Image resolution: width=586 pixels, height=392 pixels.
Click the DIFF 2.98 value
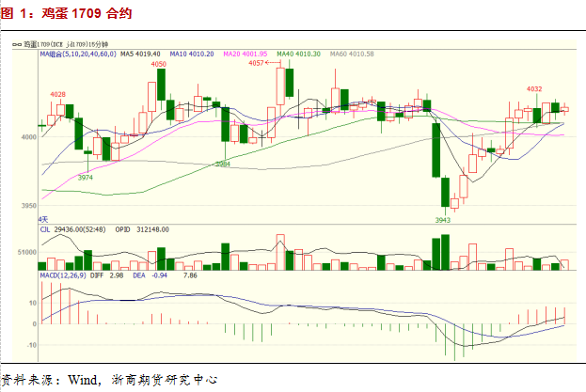tap(107, 275)
